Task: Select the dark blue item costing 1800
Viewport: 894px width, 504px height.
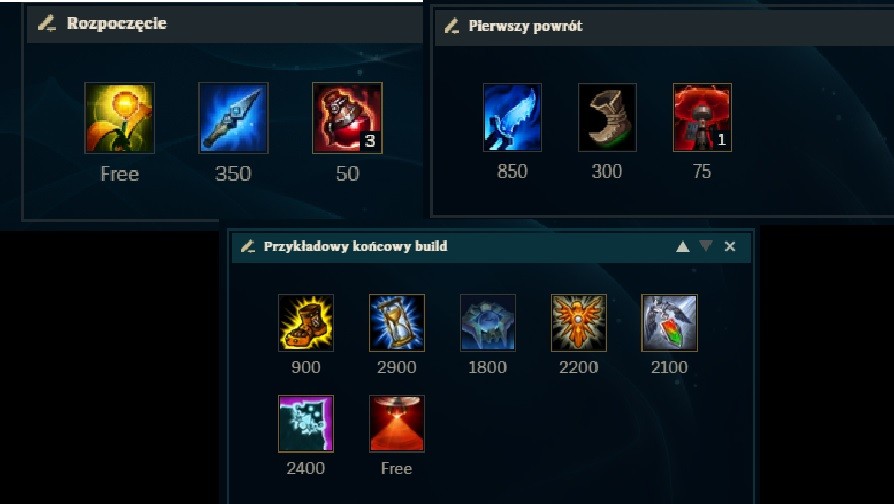Action: click(487, 323)
